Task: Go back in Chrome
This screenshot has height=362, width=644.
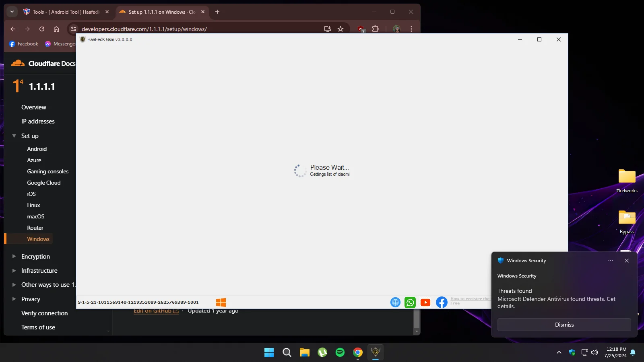Action: coord(13,29)
